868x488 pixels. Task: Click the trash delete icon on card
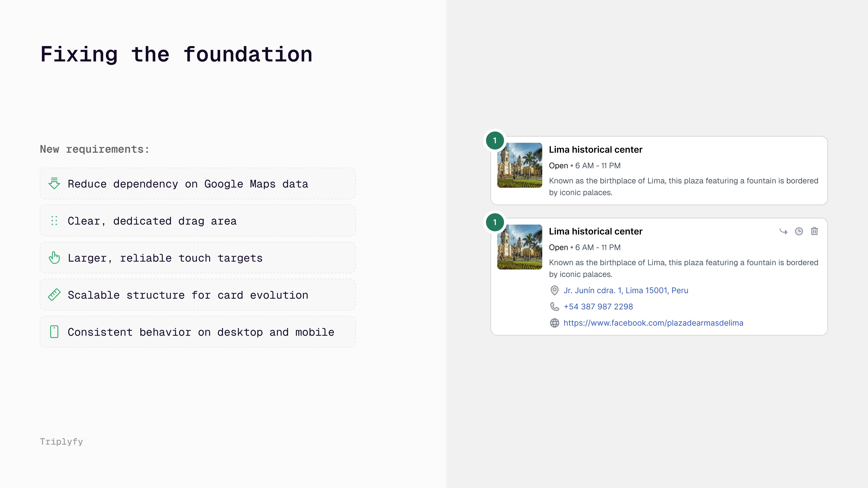(x=814, y=231)
